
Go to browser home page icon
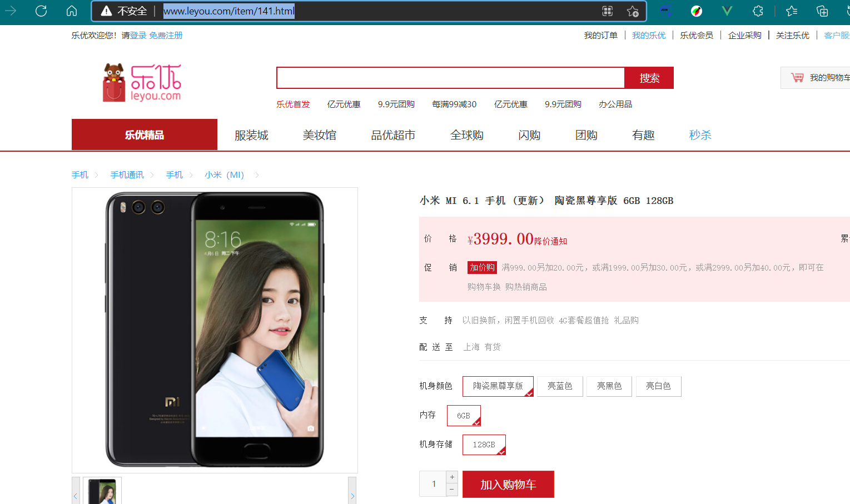click(x=72, y=11)
